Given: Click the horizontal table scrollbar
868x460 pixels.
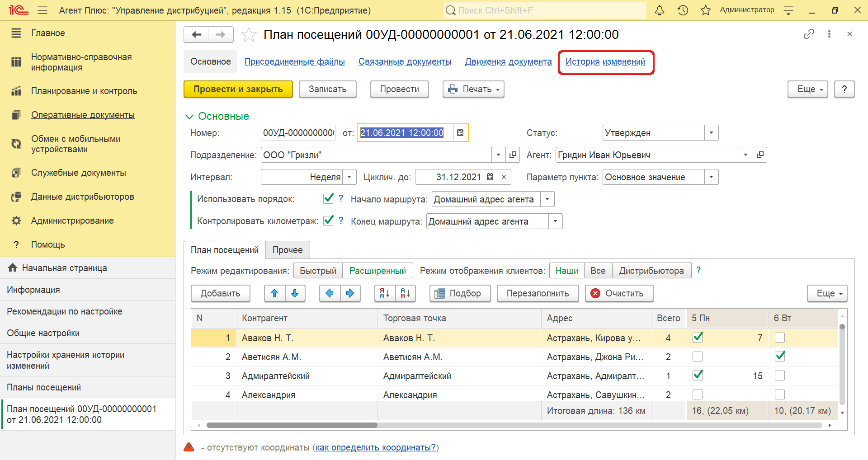Looking at the screenshot, I should click(292, 425).
